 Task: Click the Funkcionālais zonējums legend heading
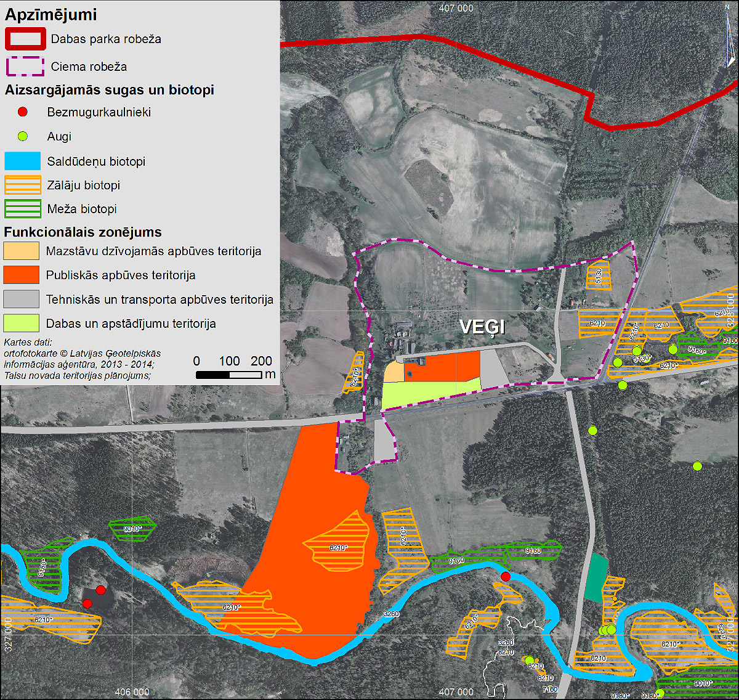[x=83, y=232]
